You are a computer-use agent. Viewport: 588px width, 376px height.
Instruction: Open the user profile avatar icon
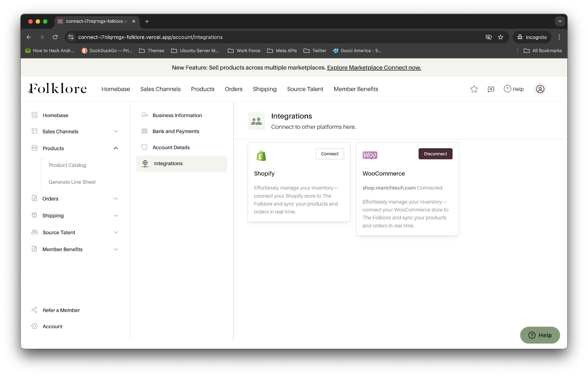[x=540, y=89]
